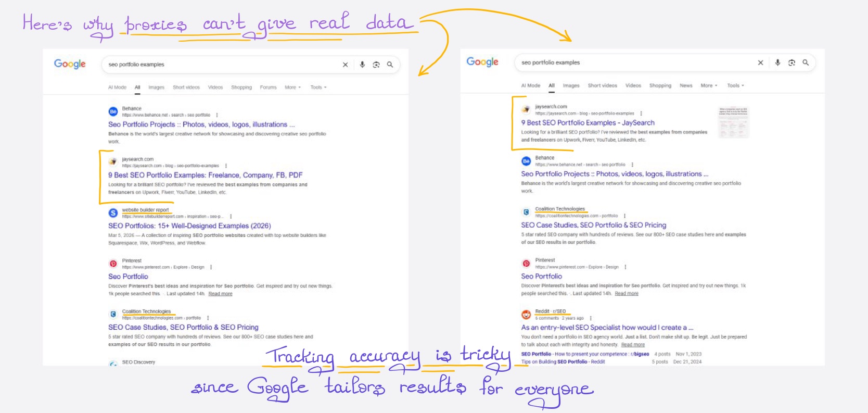Open the three-dot menu for the Behance result in the right window

(632, 165)
